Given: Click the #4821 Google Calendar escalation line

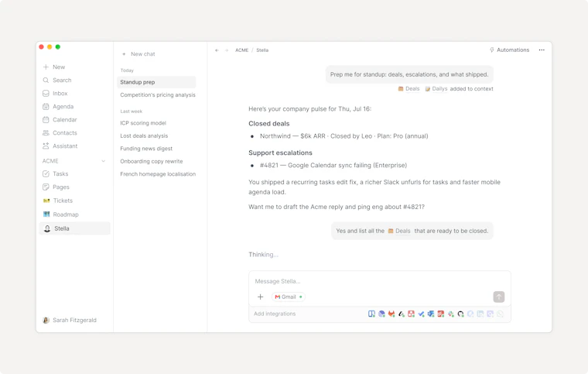Looking at the screenshot, I should pos(333,166).
